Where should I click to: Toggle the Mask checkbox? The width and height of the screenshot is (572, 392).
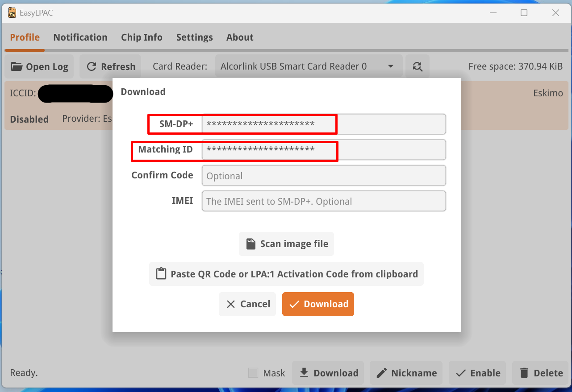click(x=253, y=373)
